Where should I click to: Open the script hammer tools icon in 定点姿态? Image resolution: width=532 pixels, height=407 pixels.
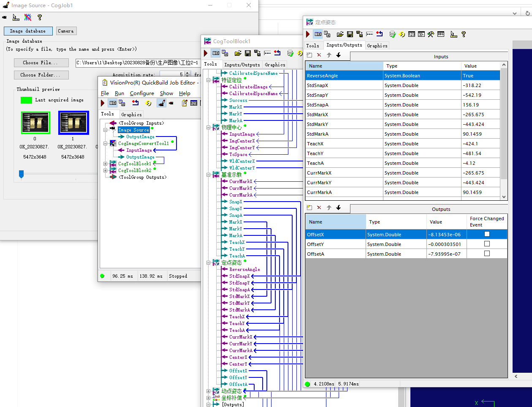click(431, 34)
